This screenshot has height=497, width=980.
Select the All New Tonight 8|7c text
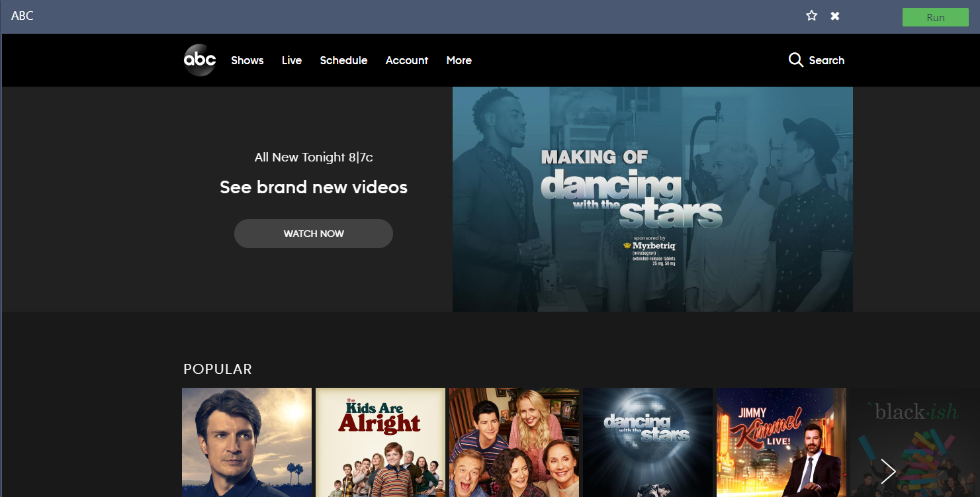[314, 158]
